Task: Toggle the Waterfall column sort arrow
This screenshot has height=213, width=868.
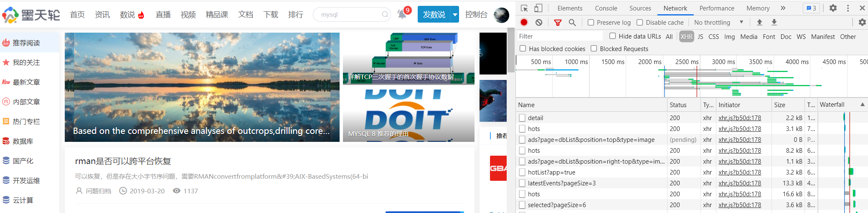Action: click(863, 105)
